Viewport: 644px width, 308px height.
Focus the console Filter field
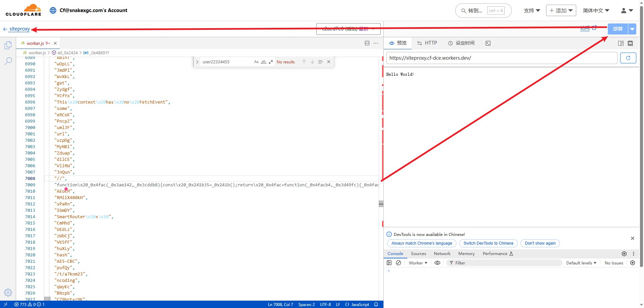point(504,263)
